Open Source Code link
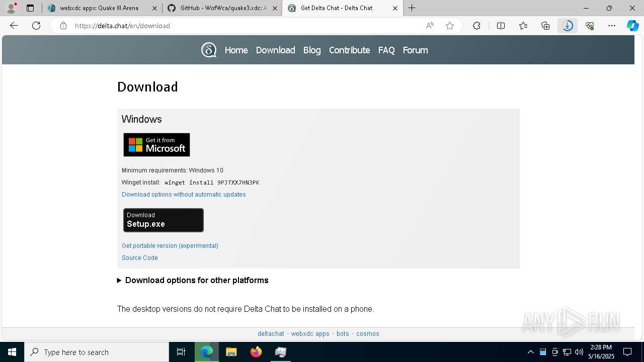This screenshot has height=362, width=644. click(x=140, y=258)
